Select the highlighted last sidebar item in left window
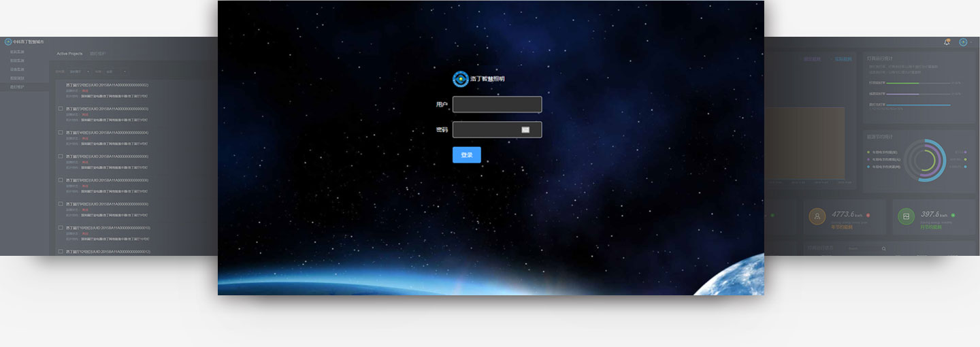Screen dimensions: 980x347 tap(24, 87)
